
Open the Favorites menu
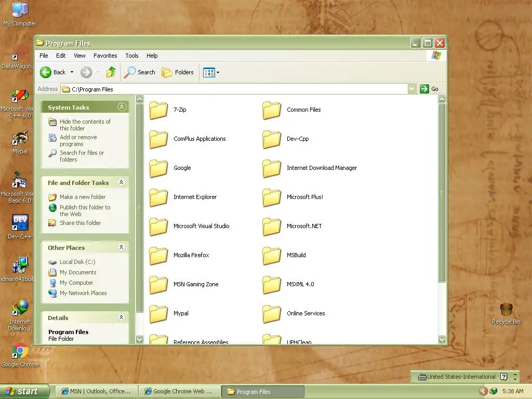coord(105,56)
